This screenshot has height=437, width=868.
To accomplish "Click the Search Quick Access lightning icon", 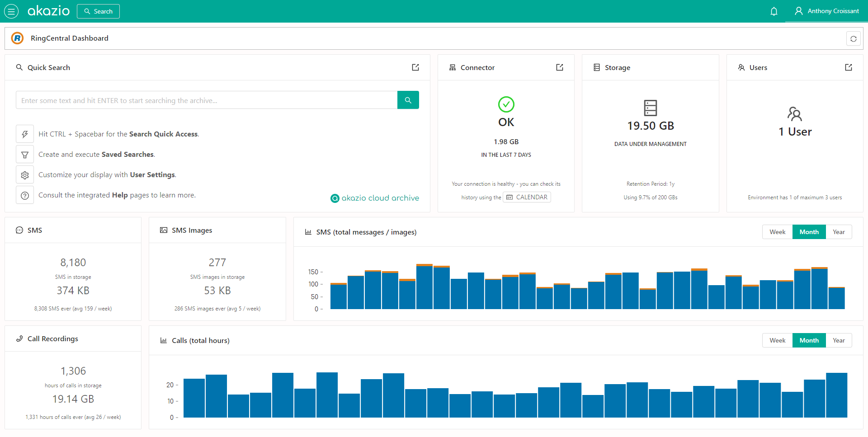I will pos(25,134).
